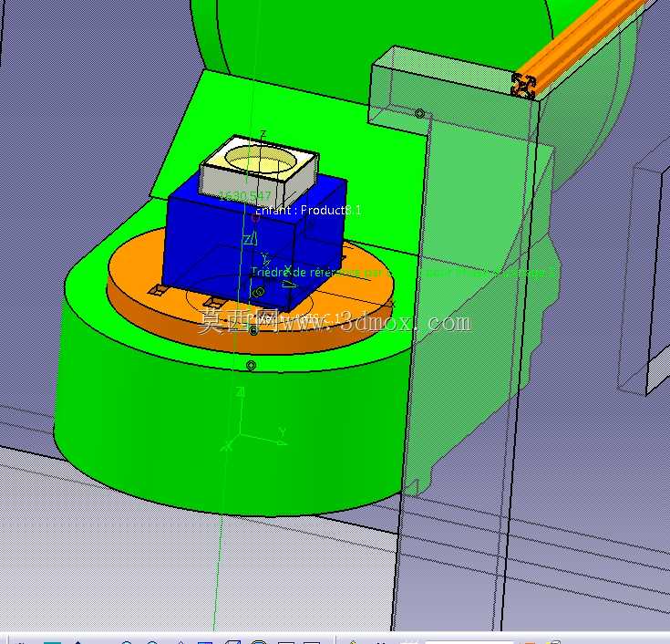Click the coincidence symbol on green base rim
Viewport: 670px width, 644px height.
[x=252, y=366]
